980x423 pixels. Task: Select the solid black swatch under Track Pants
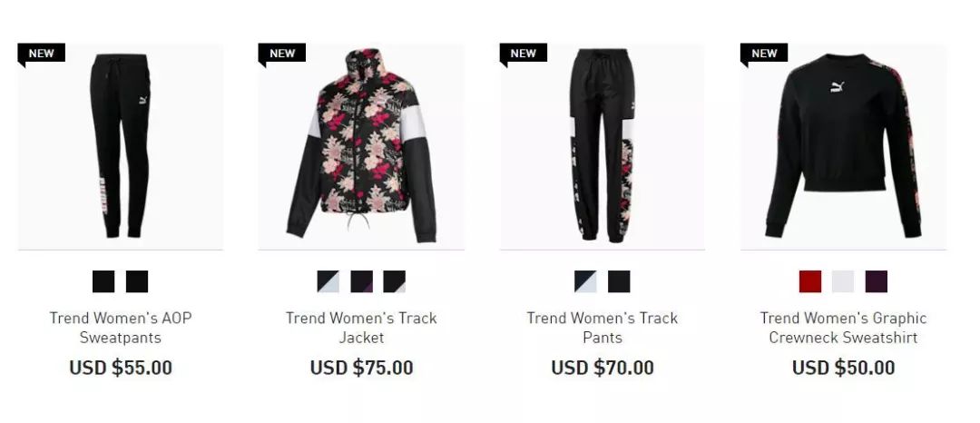pos(619,281)
